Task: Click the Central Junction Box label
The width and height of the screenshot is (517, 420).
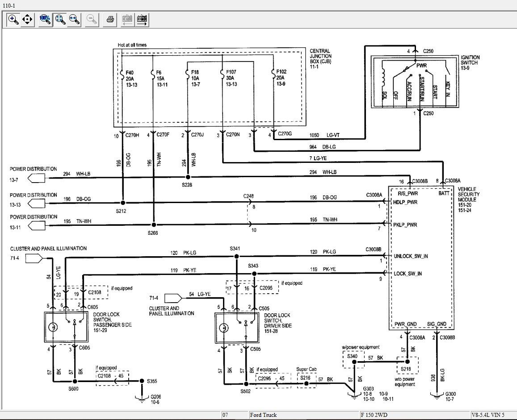Action: (x=320, y=59)
